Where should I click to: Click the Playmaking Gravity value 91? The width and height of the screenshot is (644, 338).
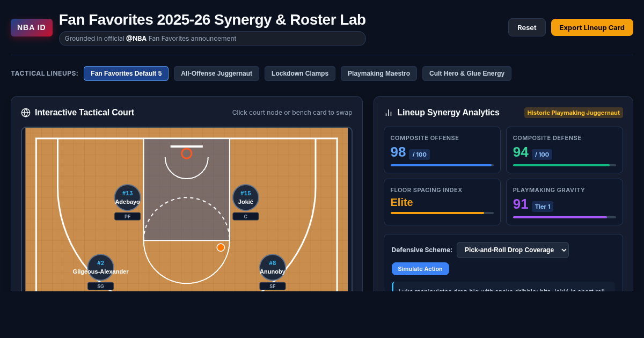point(521,204)
